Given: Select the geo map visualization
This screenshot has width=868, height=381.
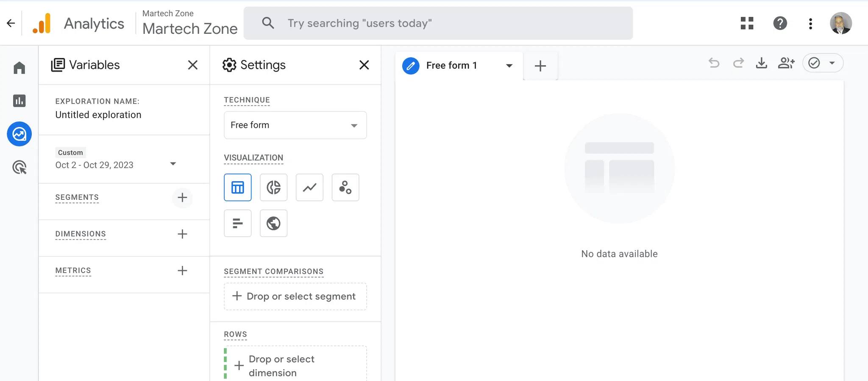Looking at the screenshot, I should click(273, 223).
